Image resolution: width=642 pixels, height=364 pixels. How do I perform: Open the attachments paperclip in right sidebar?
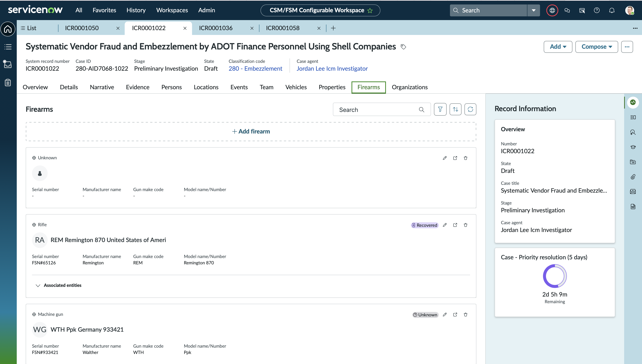coord(633,177)
